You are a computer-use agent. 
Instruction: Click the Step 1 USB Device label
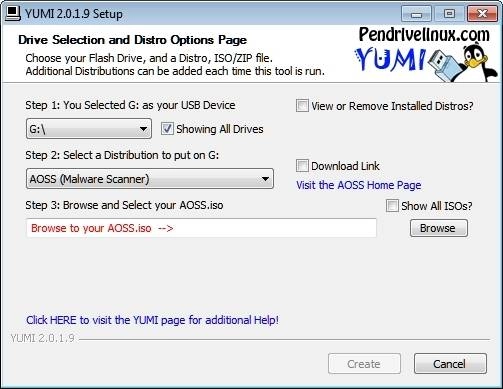coord(130,105)
